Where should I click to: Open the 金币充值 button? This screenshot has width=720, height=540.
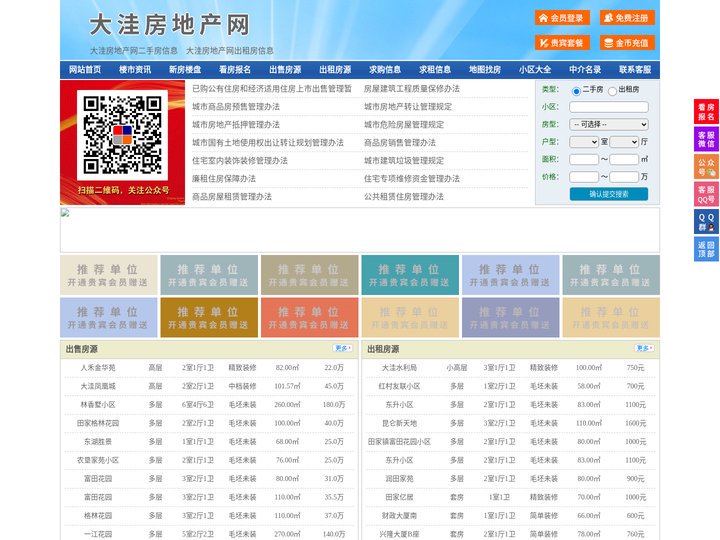pos(627,43)
